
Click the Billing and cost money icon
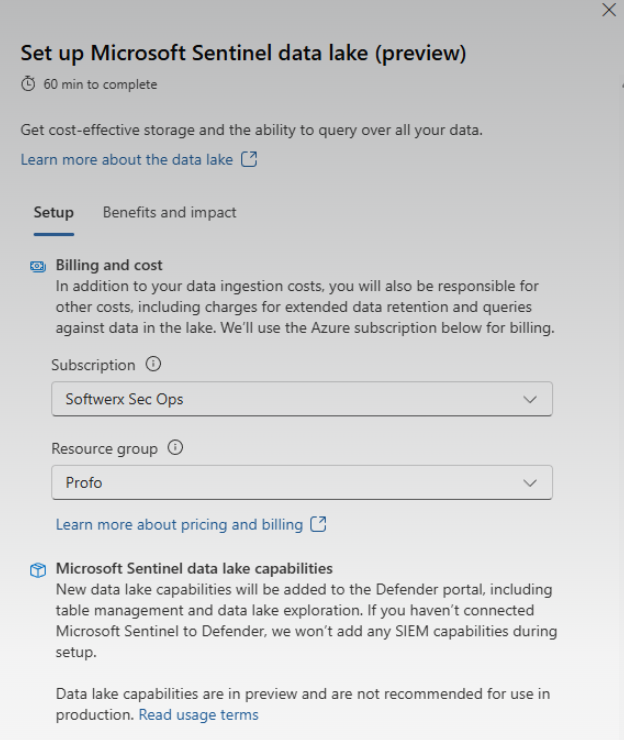point(38,267)
